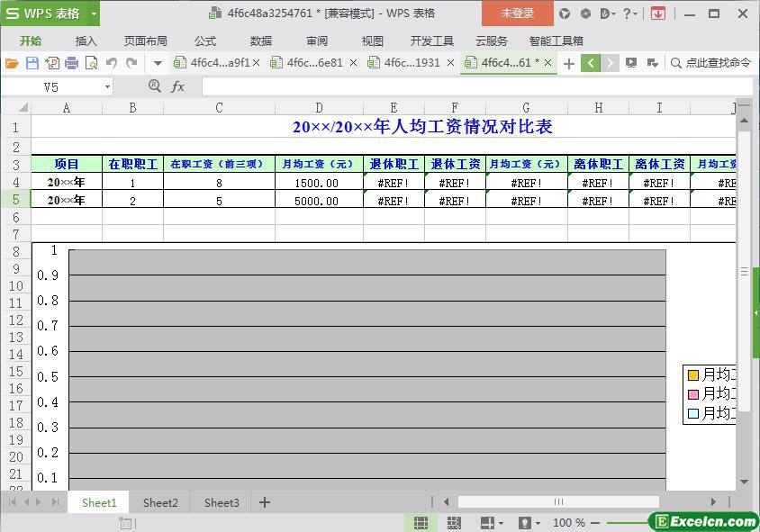
Task: Go to previous document tab green arrow
Action: 591,63
